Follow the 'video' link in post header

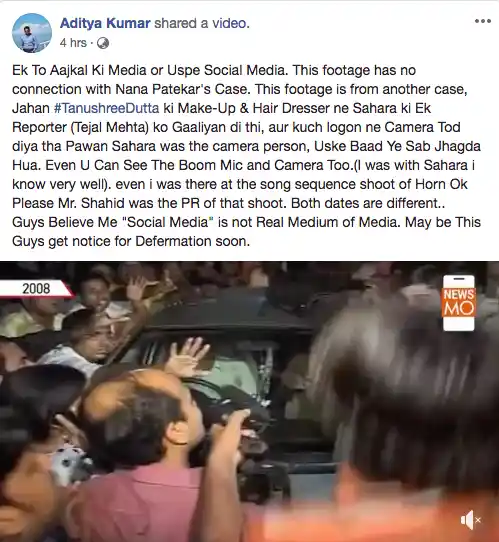[230, 24]
